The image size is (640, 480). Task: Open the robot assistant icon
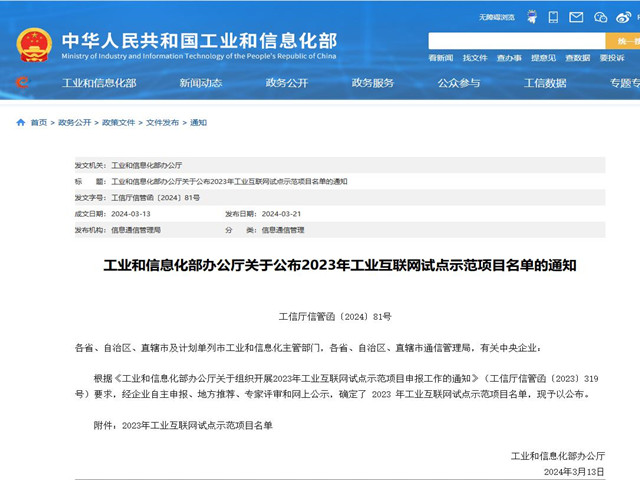531,17
